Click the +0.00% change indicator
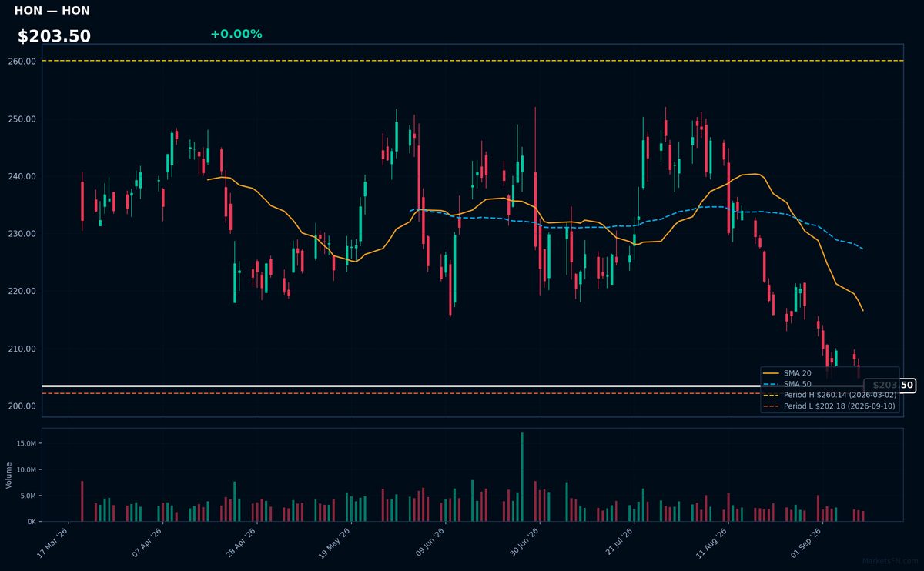The width and height of the screenshot is (924, 571). click(x=236, y=34)
